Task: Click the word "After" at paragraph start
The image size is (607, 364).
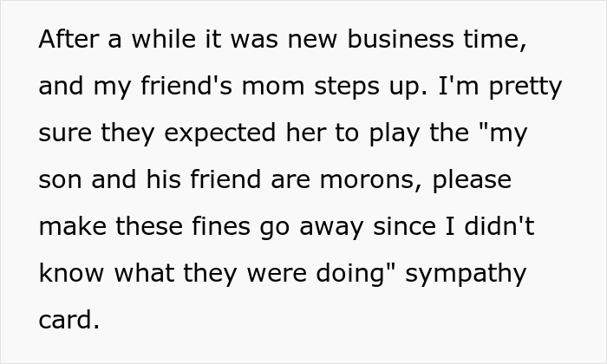Action: (x=68, y=41)
